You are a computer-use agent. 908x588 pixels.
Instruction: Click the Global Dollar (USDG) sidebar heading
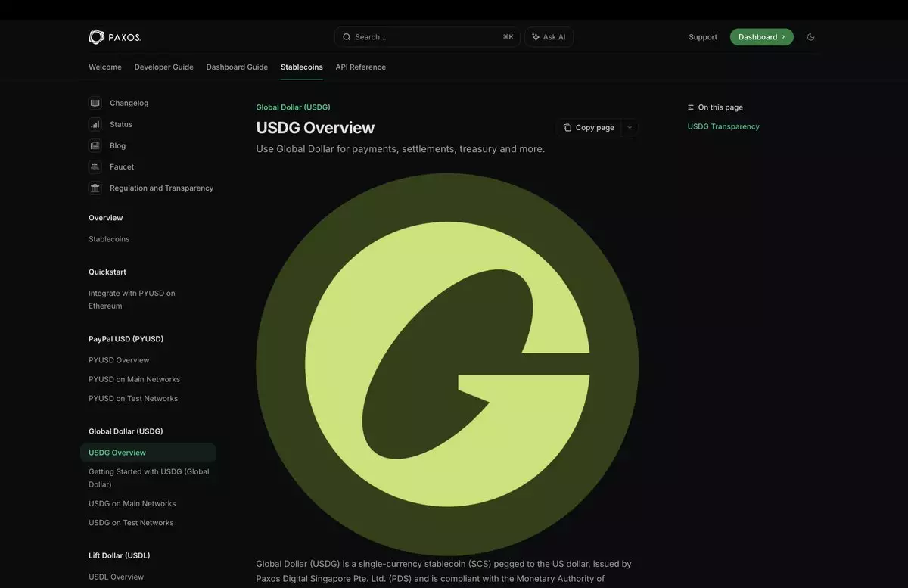pos(126,431)
